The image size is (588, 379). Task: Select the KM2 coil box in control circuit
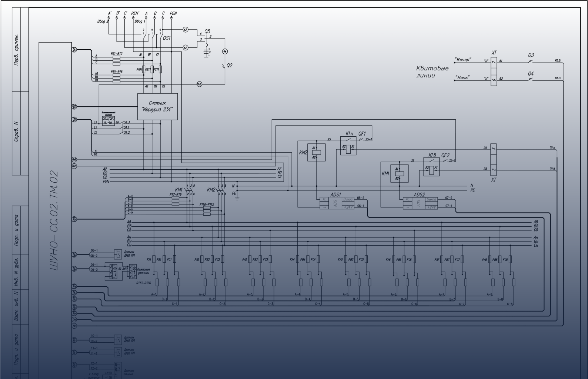click(x=317, y=152)
